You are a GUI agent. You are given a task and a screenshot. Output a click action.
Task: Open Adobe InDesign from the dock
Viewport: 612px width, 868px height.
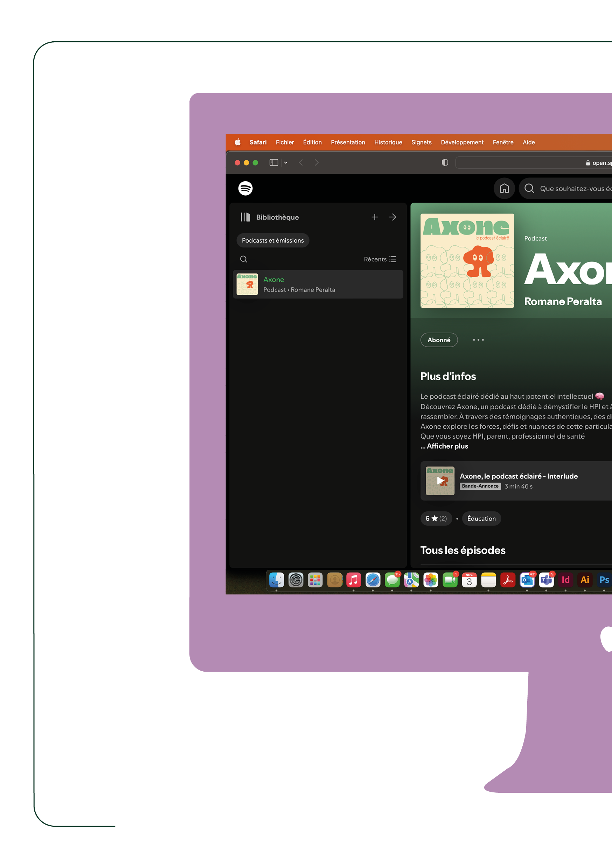pyautogui.click(x=565, y=580)
